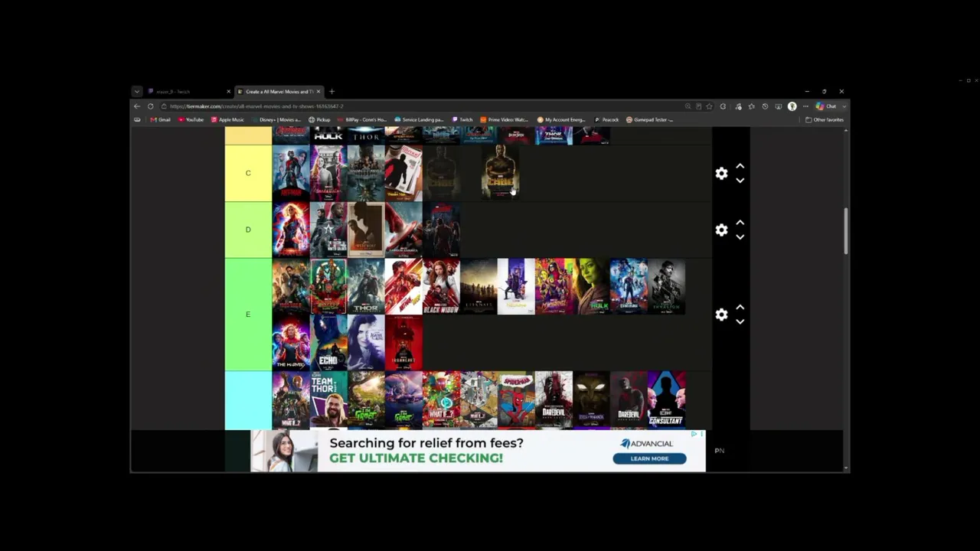
Task: Open the Other favorites folder
Action: click(825, 120)
